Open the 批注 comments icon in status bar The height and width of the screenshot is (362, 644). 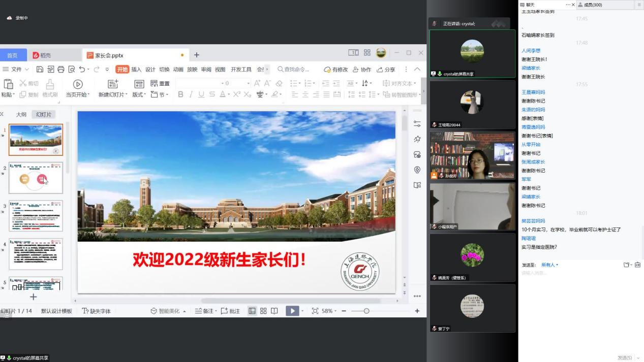click(230, 311)
